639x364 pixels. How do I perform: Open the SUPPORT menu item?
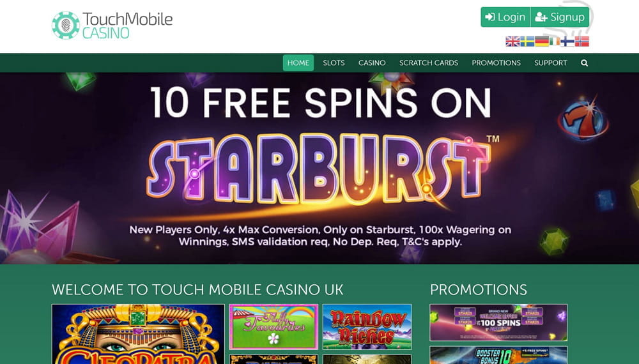click(x=551, y=63)
